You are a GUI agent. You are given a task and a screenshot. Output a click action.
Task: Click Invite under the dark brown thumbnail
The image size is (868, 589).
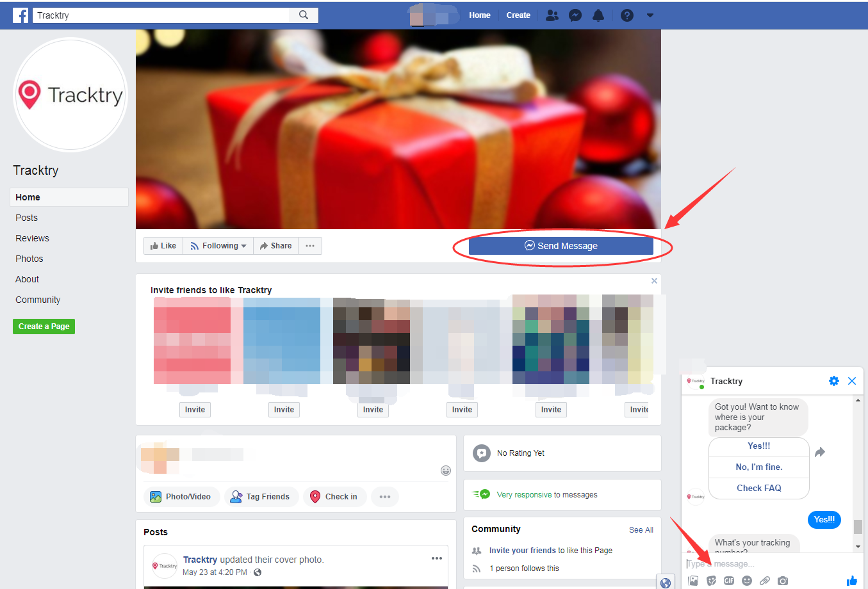pos(373,410)
